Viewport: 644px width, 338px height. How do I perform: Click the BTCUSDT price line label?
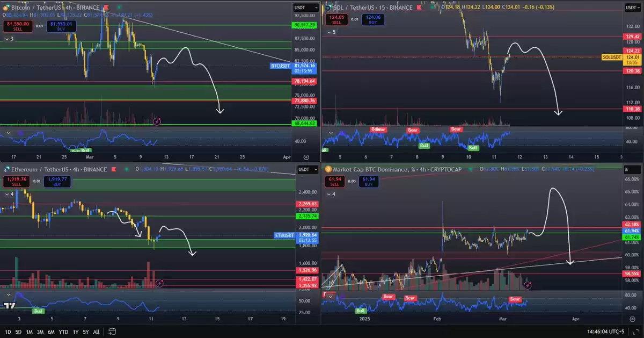point(281,65)
